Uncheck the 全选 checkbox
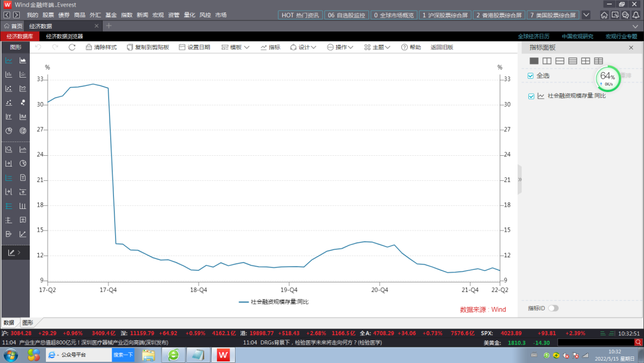 (x=531, y=76)
